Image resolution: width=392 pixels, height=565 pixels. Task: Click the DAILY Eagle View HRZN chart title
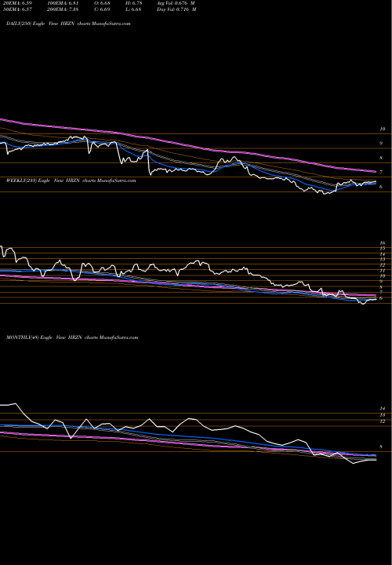coord(68,24)
